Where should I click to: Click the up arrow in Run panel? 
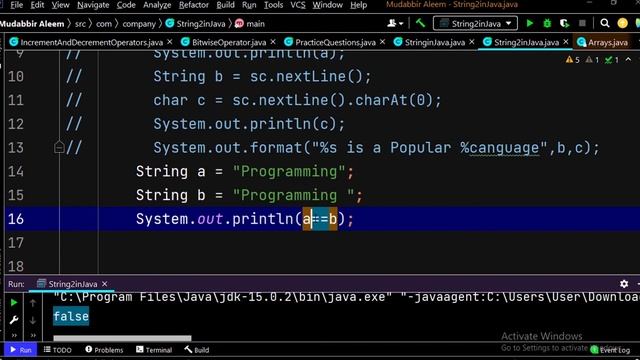(x=33, y=302)
